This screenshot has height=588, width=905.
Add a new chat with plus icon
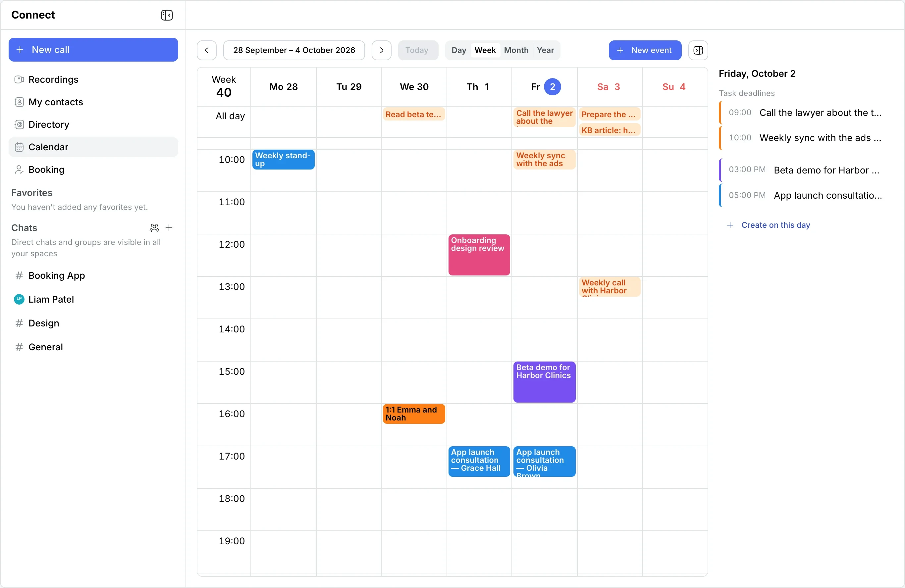(x=169, y=228)
